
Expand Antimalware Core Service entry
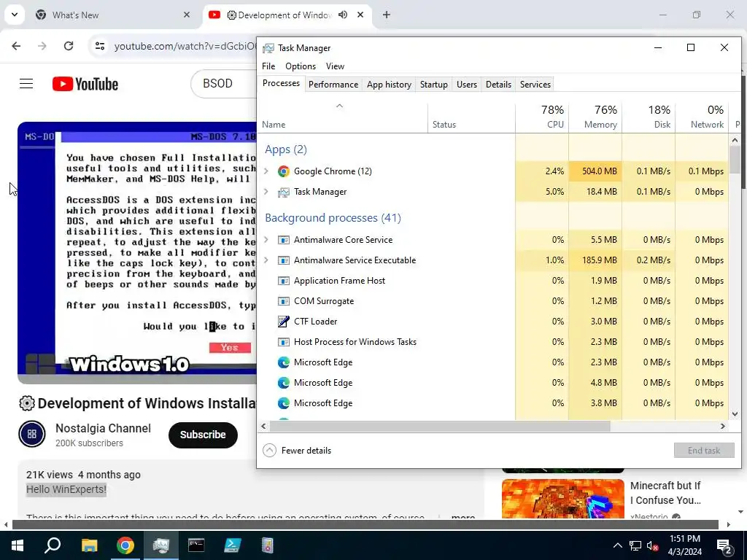pos(266,240)
